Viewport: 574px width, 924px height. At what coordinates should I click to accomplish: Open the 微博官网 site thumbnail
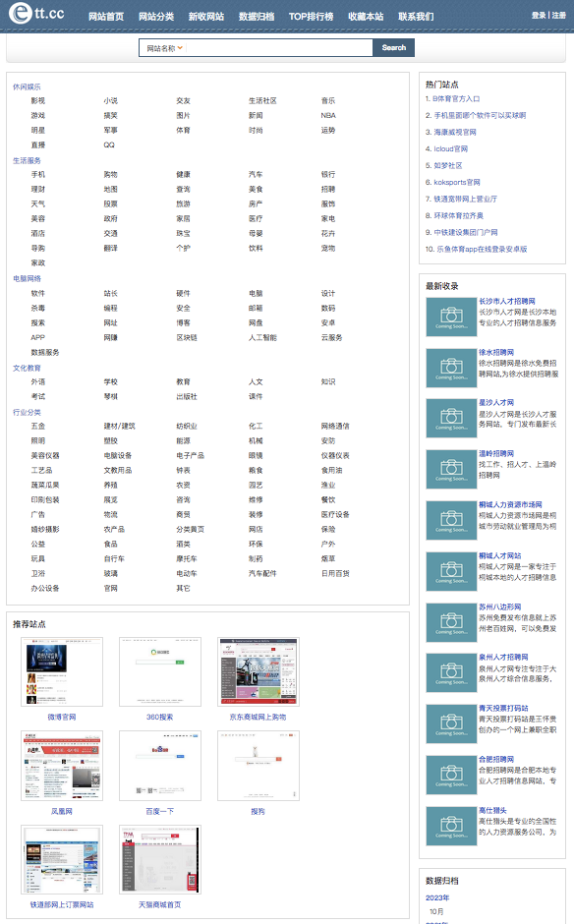click(x=62, y=671)
